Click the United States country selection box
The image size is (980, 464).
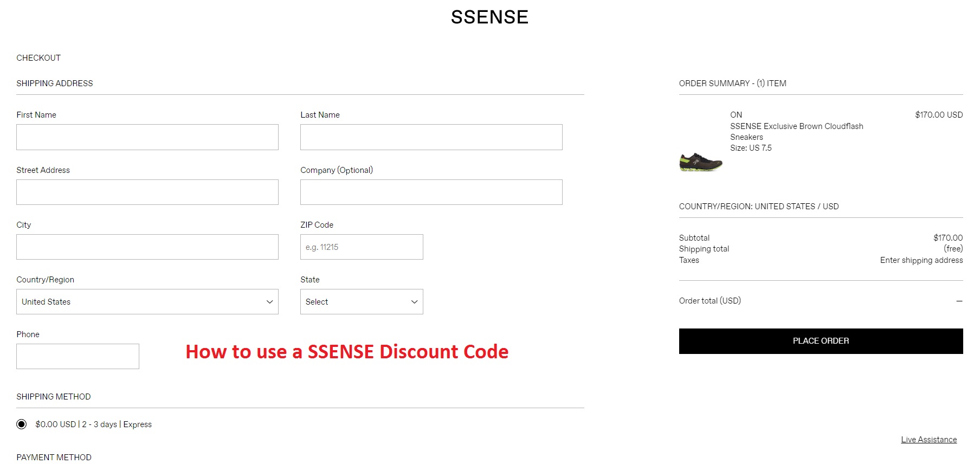click(x=147, y=302)
